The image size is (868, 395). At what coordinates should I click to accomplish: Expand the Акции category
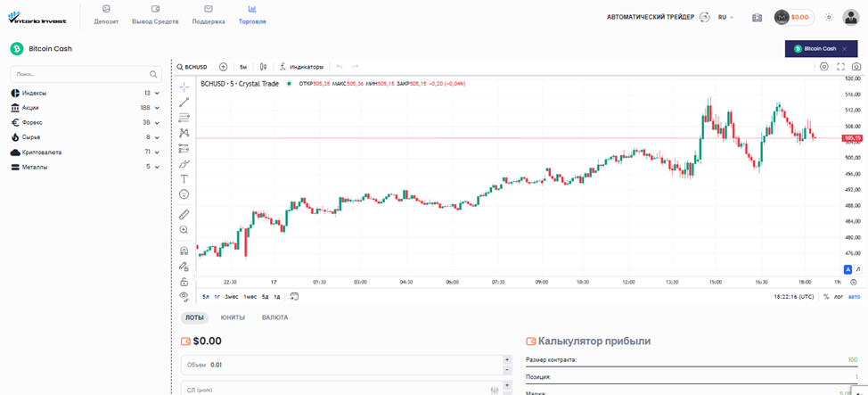coord(86,108)
